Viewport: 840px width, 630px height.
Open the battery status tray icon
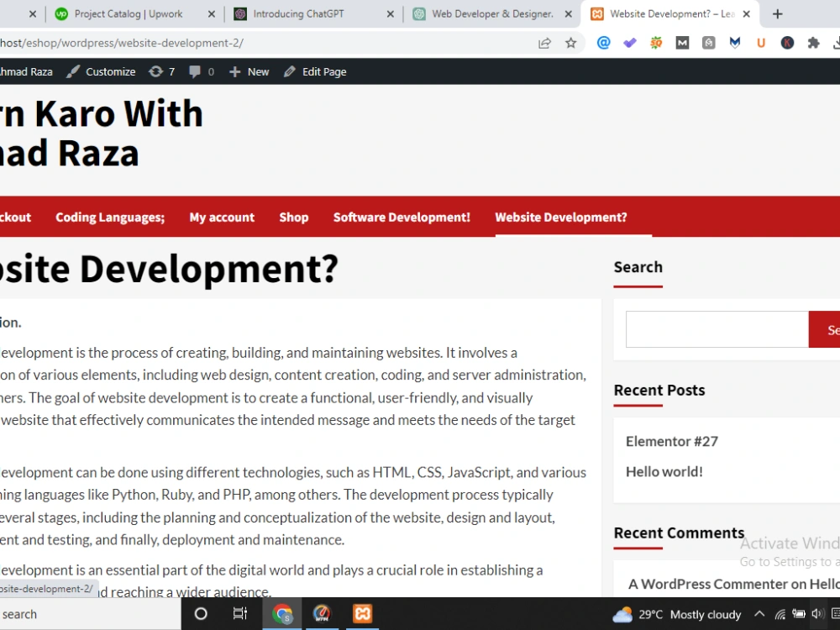(799, 614)
